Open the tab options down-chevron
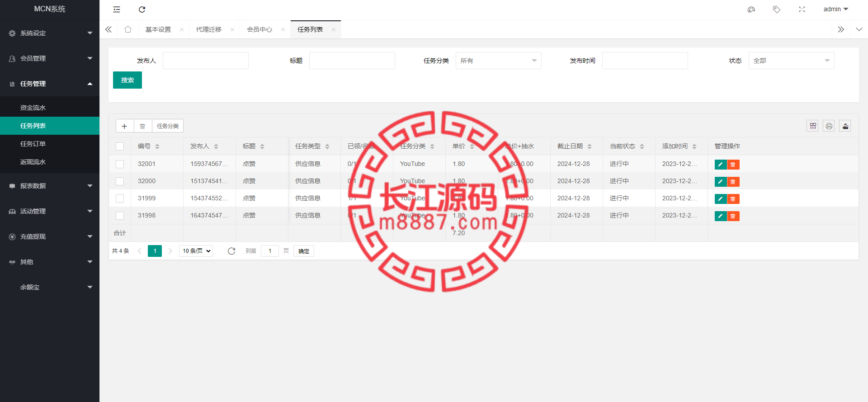 [859, 29]
